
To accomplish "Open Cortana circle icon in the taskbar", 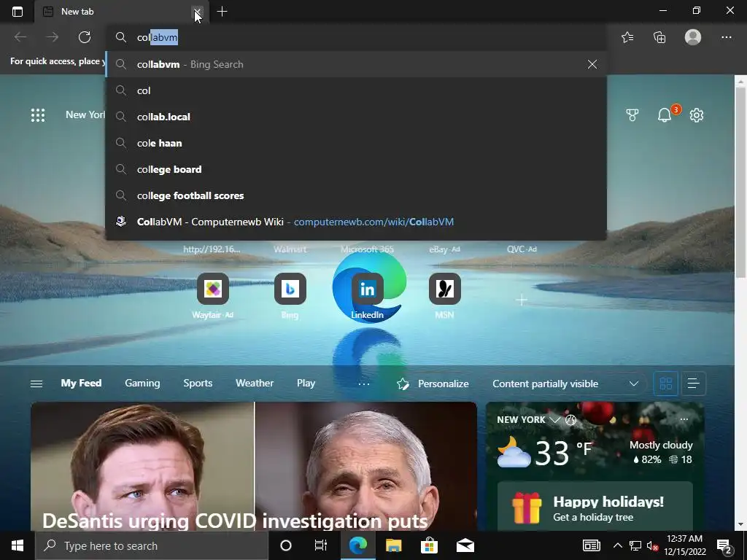I will (x=286, y=545).
